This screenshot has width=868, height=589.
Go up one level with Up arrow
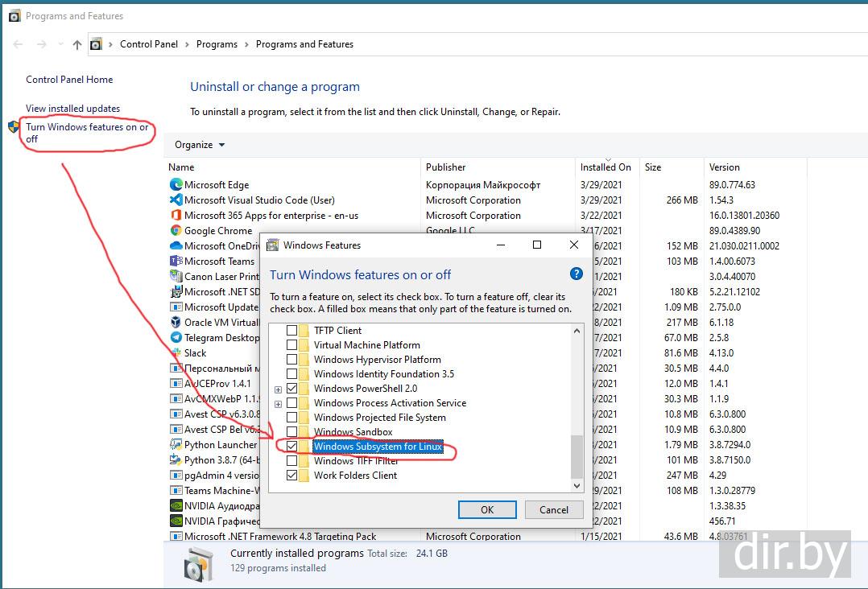coord(77,45)
